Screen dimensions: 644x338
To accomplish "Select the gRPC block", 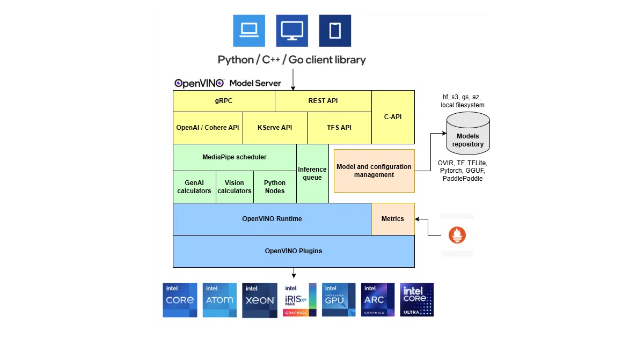I will point(224,101).
